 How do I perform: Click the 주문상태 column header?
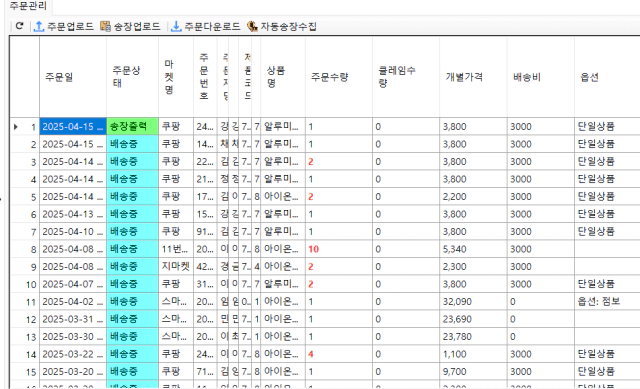pos(133,77)
